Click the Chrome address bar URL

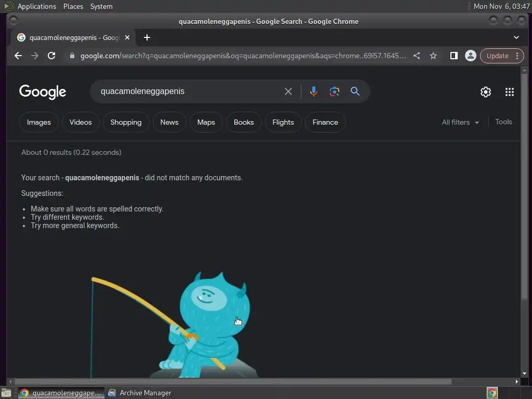click(243, 56)
